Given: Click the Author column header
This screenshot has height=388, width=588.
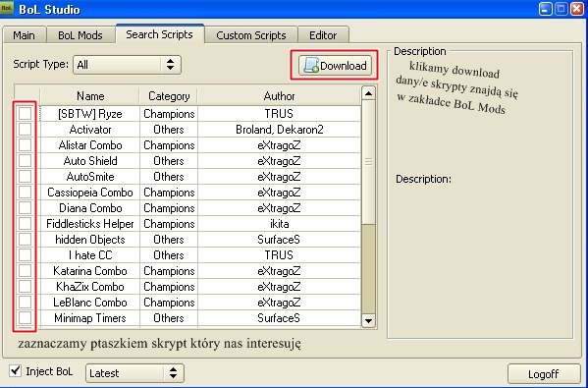Looking at the screenshot, I should 279,96.
